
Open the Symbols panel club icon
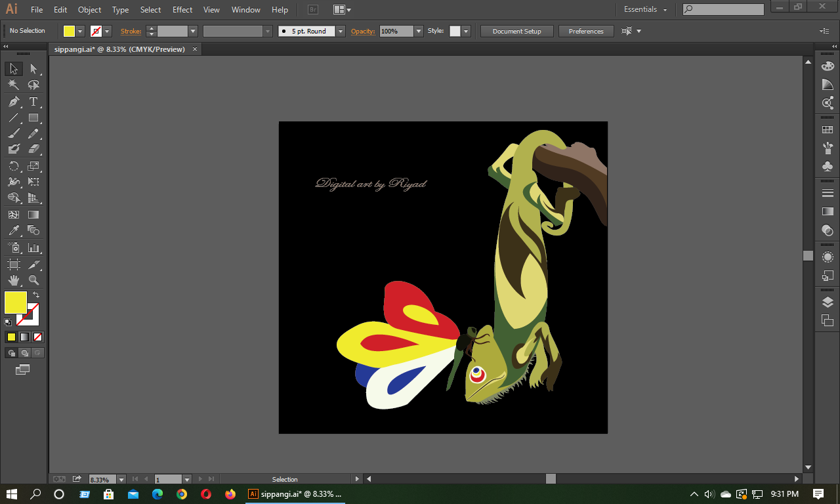828,167
